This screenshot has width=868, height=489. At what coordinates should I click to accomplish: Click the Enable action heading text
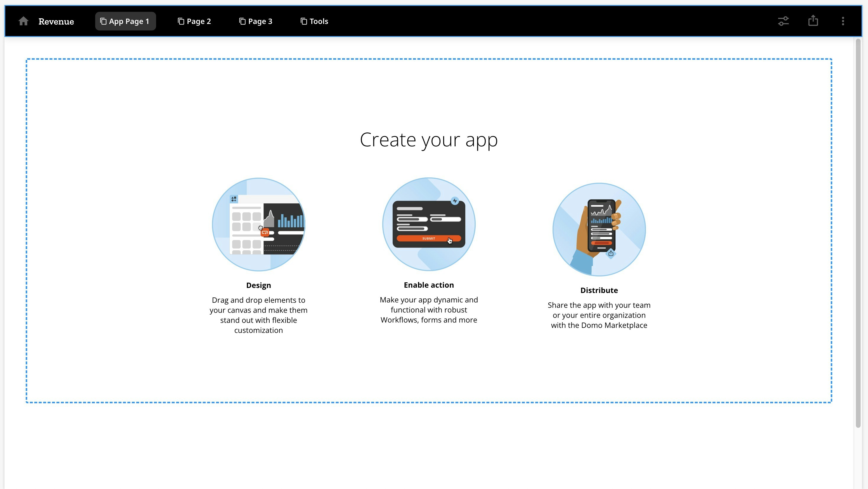pyautogui.click(x=429, y=285)
